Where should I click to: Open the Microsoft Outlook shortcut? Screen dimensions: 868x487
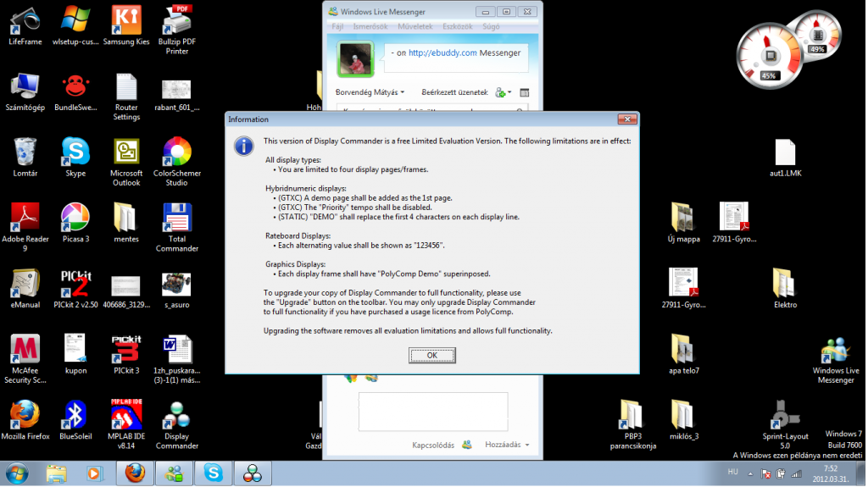[126, 162]
